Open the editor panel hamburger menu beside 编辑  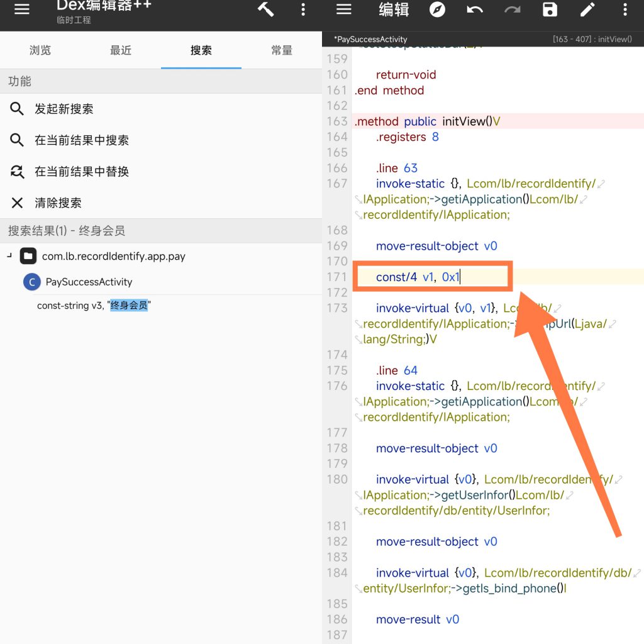click(x=343, y=9)
